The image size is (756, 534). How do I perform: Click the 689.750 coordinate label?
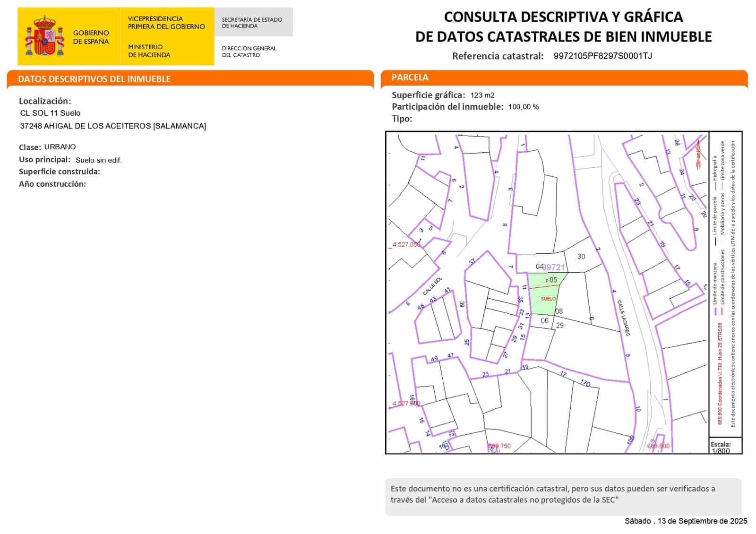click(x=499, y=446)
